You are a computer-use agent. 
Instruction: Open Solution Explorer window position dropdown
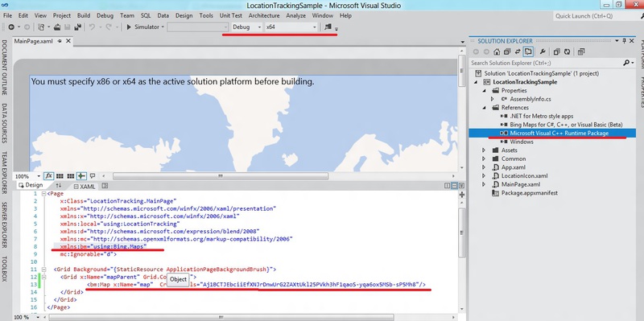[617, 41]
